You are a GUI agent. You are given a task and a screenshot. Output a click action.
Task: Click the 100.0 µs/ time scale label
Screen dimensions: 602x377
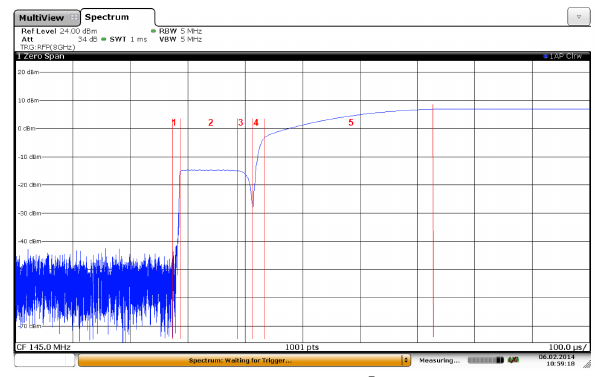[567, 347]
